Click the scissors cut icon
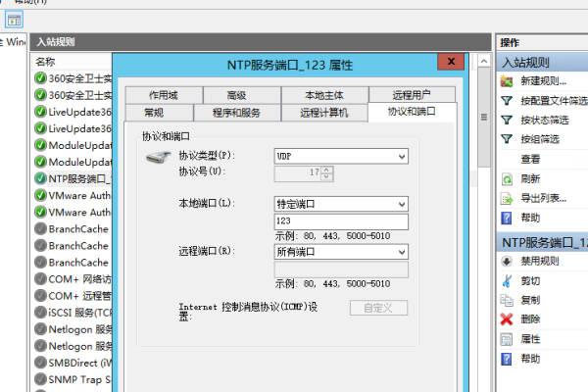Viewport: 588px width, 392px height. 507,280
